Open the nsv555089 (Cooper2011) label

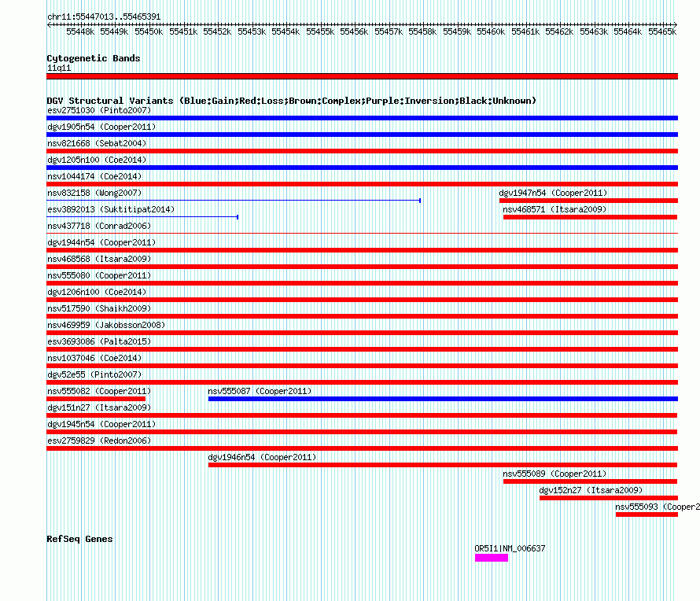click(x=554, y=474)
